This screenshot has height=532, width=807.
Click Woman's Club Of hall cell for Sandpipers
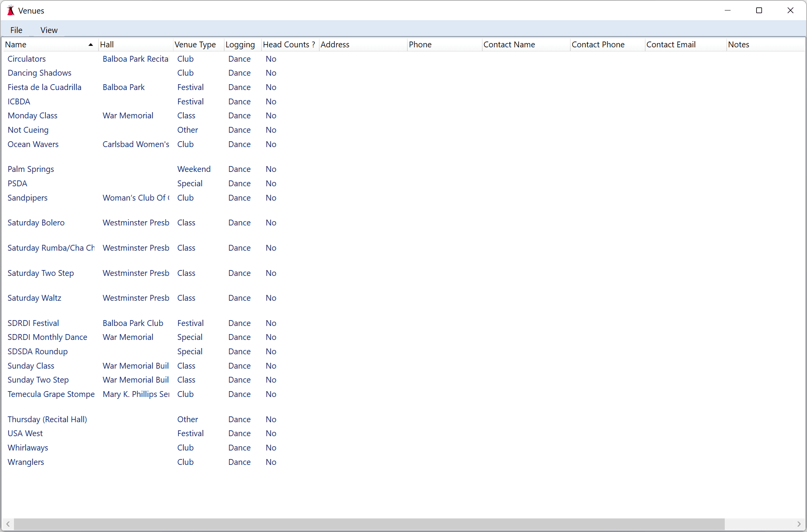136,198
